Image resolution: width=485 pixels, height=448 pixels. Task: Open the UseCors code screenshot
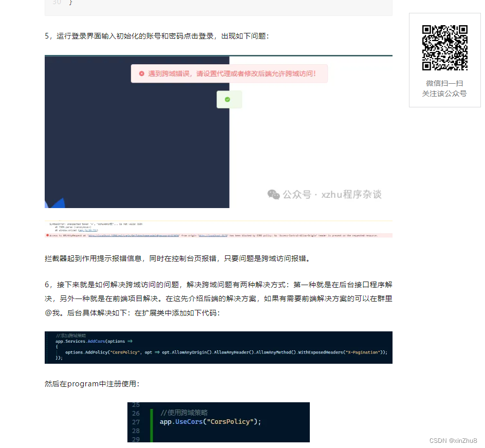pyautogui.click(x=218, y=422)
